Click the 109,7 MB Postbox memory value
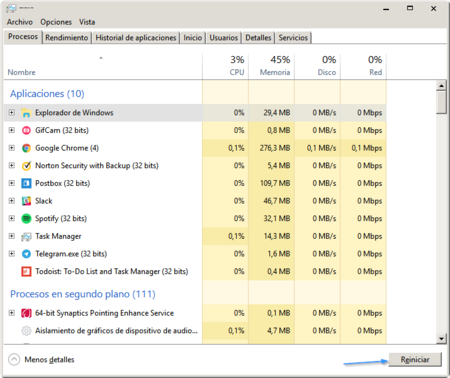 (x=275, y=183)
